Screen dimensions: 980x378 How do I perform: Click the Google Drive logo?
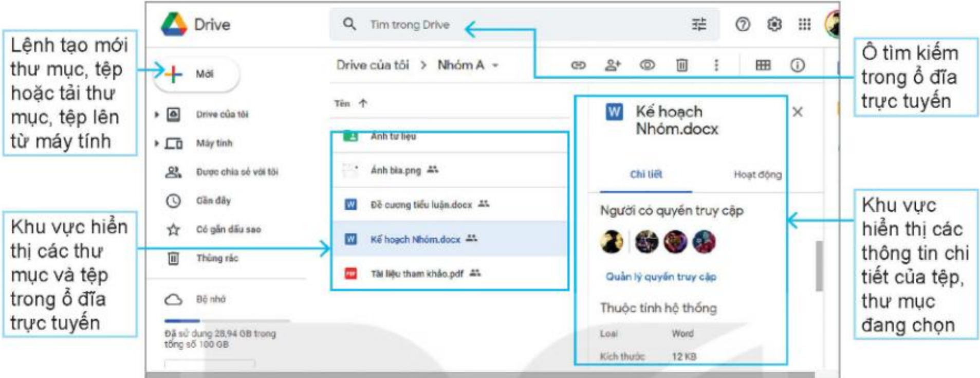pyautogui.click(x=174, y=24)
